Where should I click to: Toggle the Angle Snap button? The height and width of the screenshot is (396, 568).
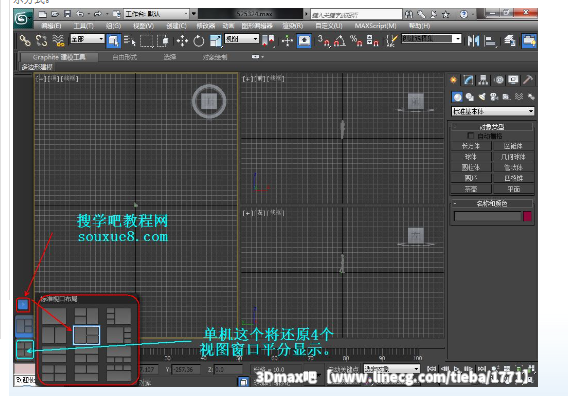(339, 41)
